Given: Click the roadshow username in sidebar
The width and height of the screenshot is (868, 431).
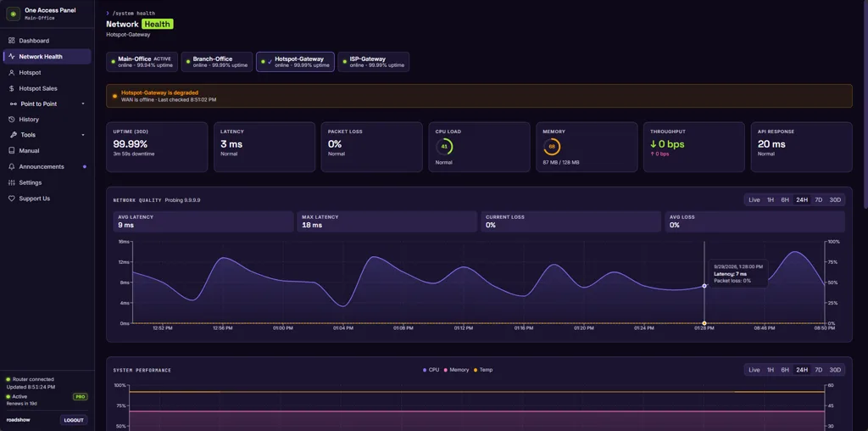Looking at the screenshot, I should [x=18, y=420].
